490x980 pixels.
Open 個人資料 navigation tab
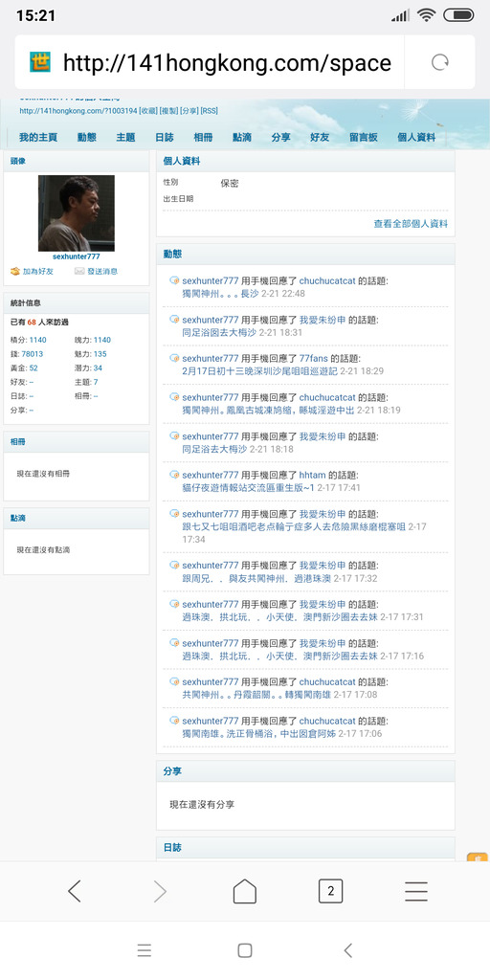click(x=416, y=138)
